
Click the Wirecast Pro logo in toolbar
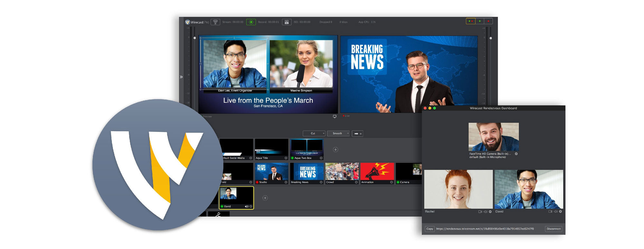[197, 22]
